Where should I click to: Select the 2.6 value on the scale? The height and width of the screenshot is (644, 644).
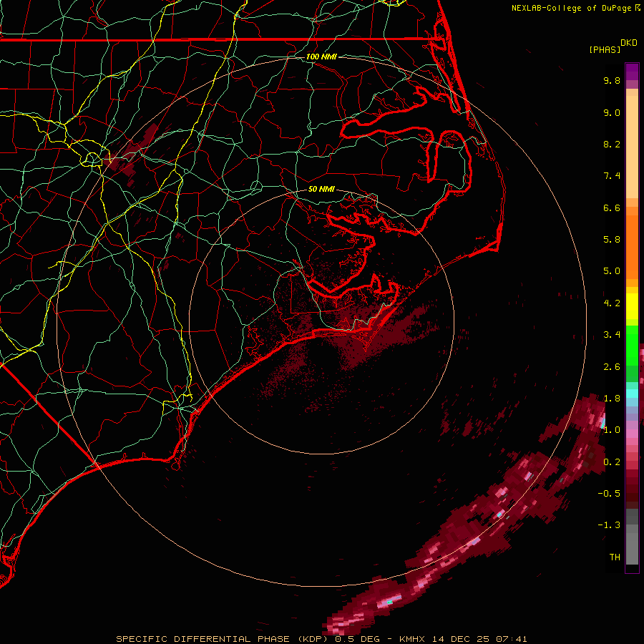pos(612,367)
